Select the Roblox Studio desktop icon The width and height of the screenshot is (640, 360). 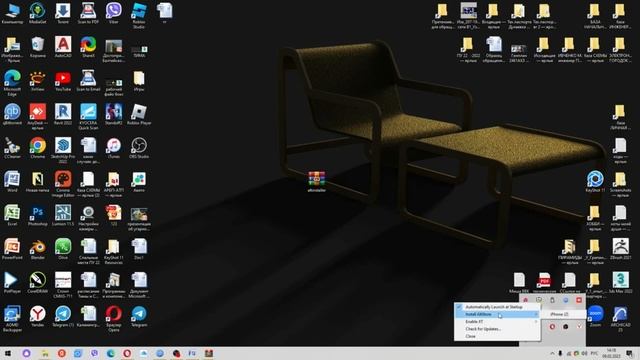(139, 16)
